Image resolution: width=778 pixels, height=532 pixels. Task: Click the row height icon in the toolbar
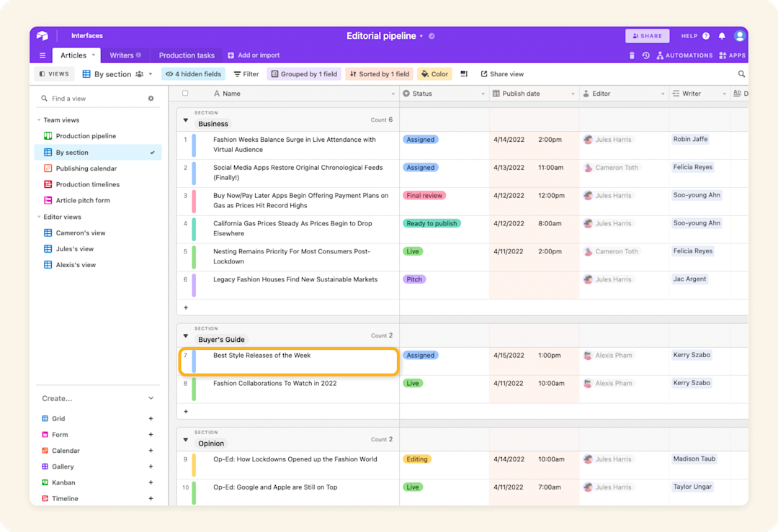[x=463, y=73]
